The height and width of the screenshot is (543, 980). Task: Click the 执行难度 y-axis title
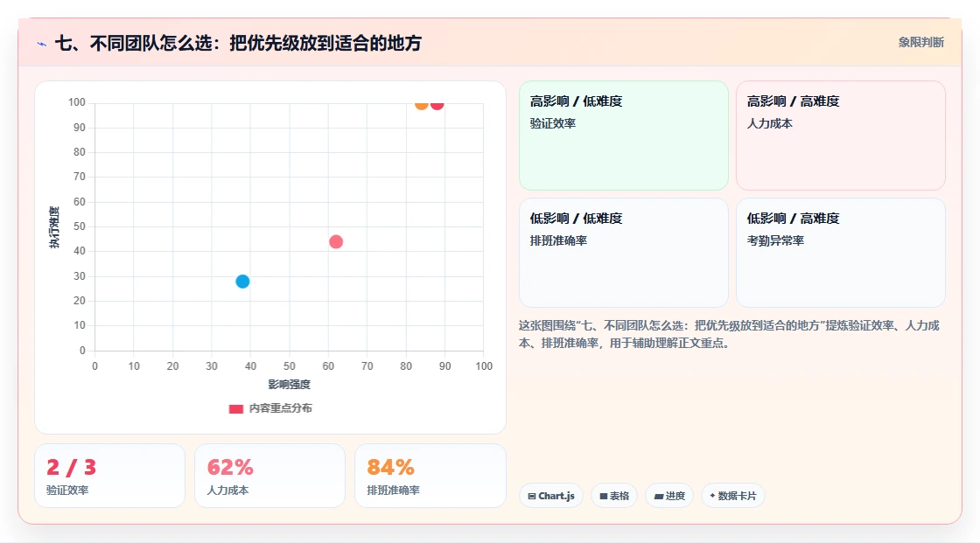pos(54,226)
